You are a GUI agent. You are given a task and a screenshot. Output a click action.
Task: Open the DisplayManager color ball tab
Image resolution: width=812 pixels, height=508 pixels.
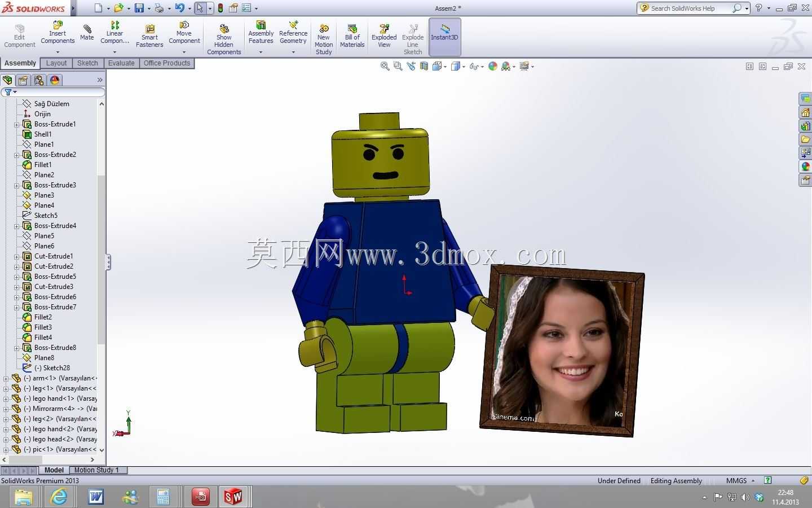[55, 80]
